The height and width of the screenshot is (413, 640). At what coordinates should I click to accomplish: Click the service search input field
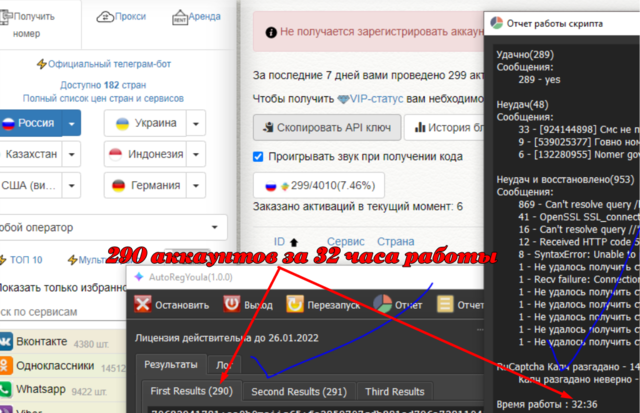pos(60,313)
